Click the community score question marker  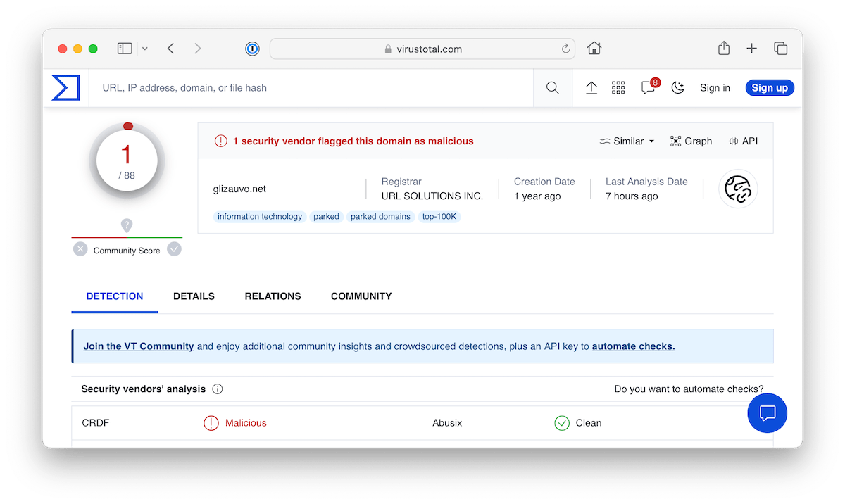point(127,225)
